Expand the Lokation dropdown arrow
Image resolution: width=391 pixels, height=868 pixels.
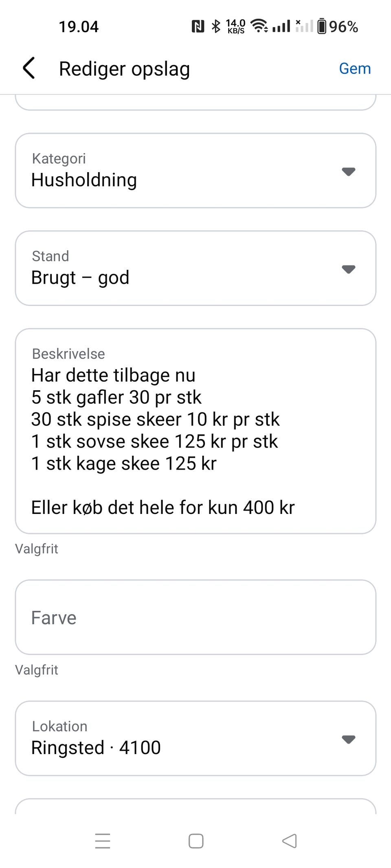coord(348,739)
